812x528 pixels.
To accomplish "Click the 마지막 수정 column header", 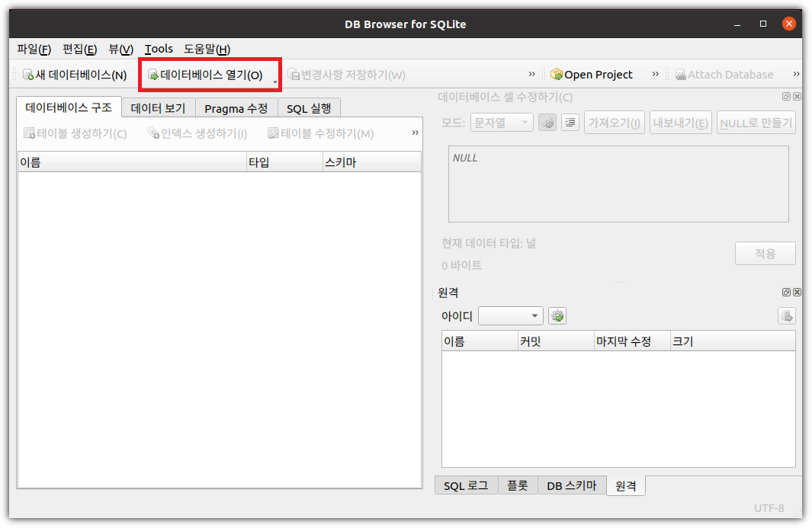I will coord(632,341).
